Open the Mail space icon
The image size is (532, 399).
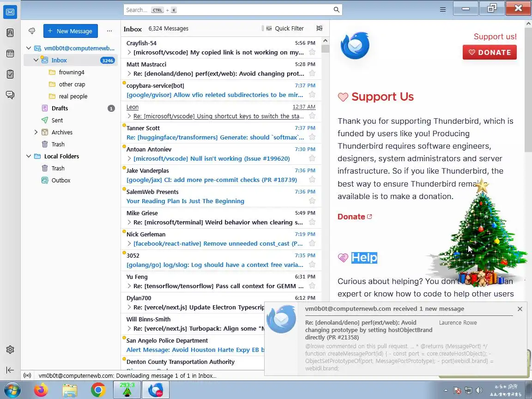[10, 12]
